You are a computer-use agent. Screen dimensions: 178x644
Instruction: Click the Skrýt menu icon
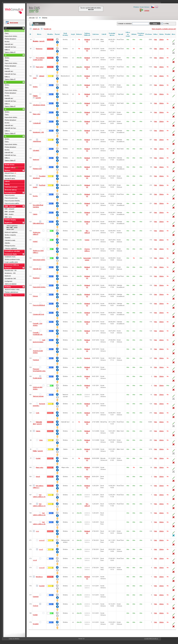click(7, 22)
